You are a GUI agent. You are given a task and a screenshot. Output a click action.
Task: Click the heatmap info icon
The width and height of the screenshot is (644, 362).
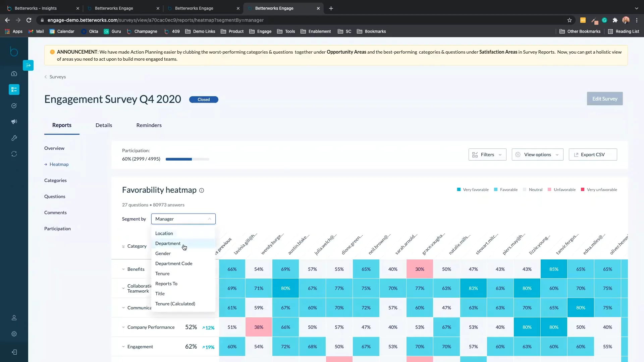click(x=202, y=190)
